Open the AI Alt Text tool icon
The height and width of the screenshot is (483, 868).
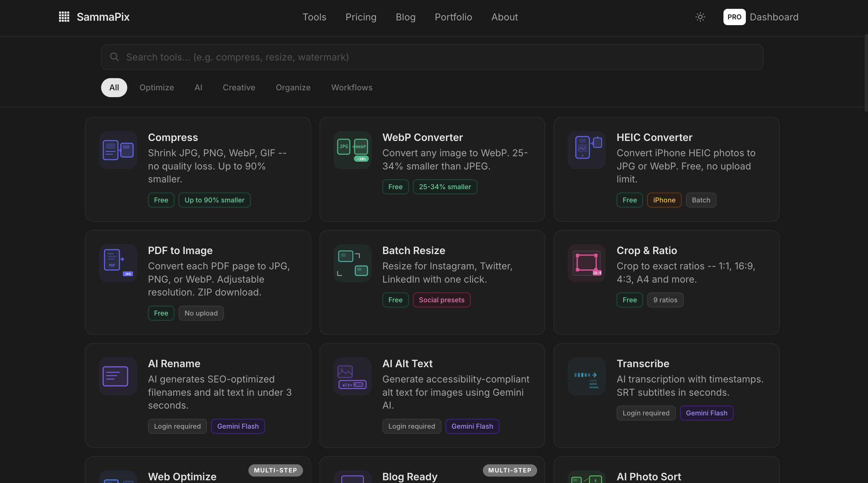coord(353,376)
